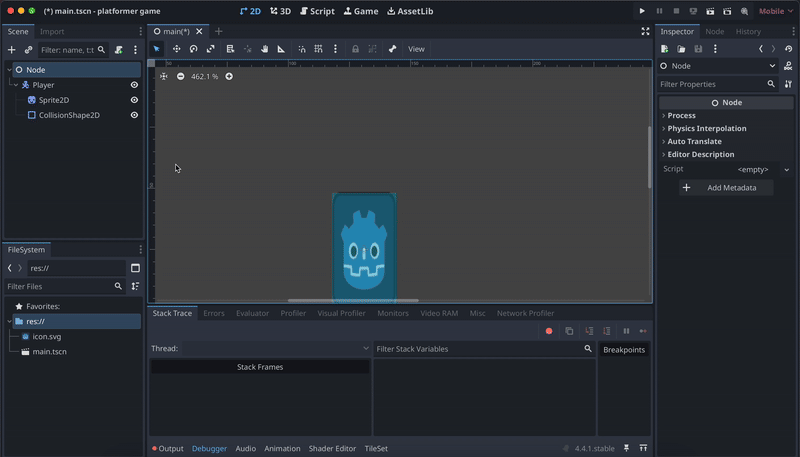Toggle visibility of CollisionShape2D node
Image resolution: width=800 pixels, height=457 pixels.
[x=134, y=115]
